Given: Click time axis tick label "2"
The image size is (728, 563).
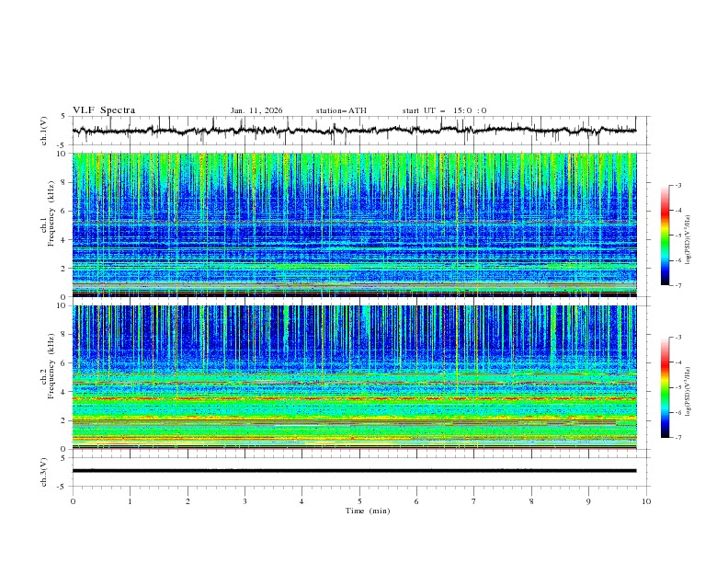Looking at the screenshot, I should 188,501.
